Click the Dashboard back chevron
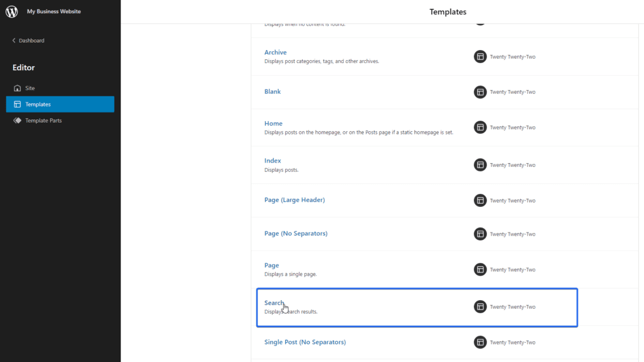 click(14, 40)
